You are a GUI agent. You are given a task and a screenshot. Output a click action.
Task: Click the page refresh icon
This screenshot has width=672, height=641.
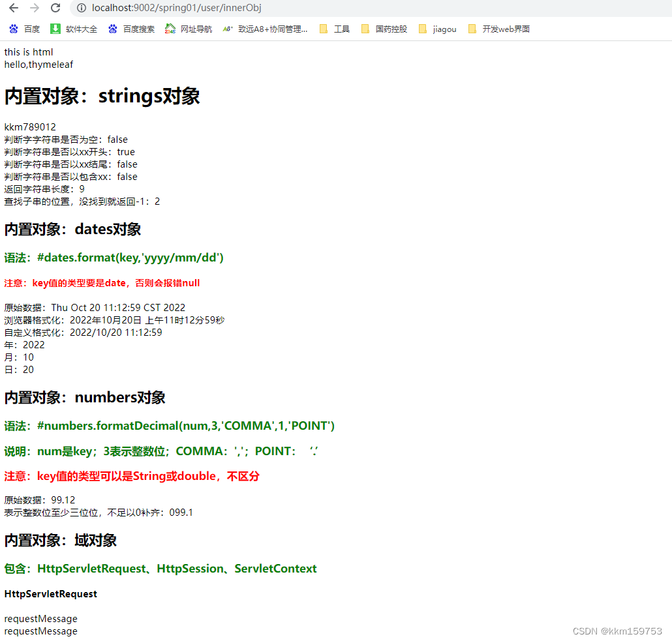[x=55, y=8]
